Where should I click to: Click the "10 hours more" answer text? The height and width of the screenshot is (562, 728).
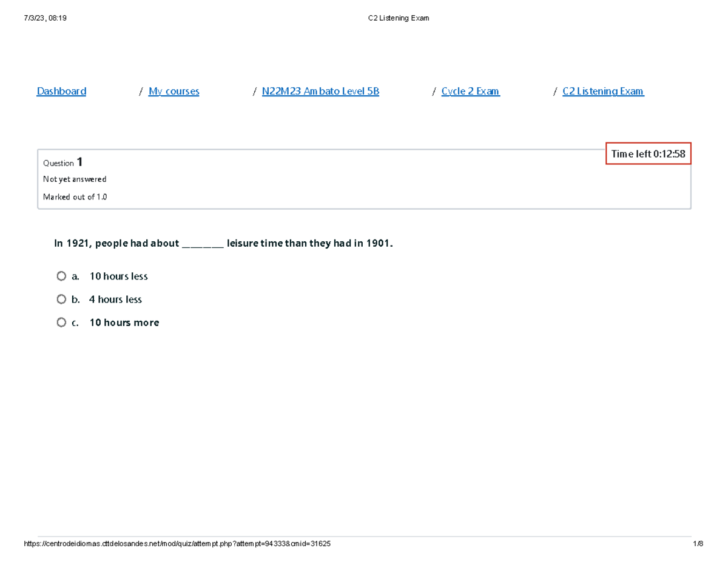pos(124,323)
